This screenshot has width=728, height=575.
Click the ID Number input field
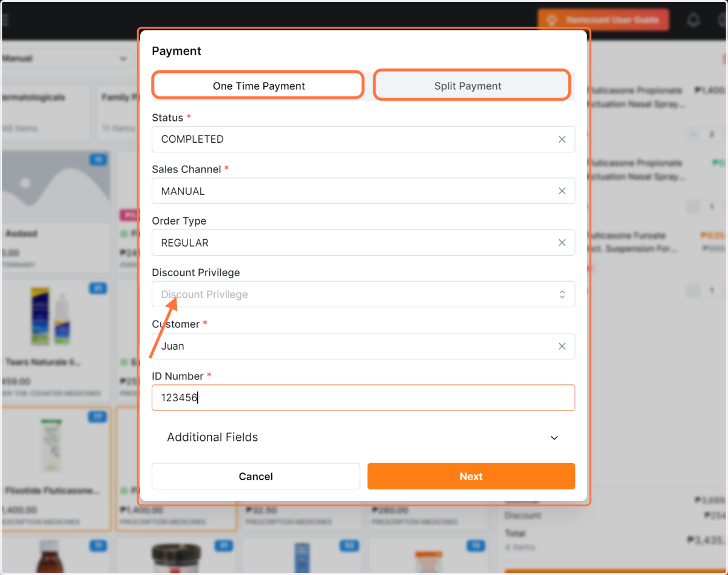(x=363, y=398)
